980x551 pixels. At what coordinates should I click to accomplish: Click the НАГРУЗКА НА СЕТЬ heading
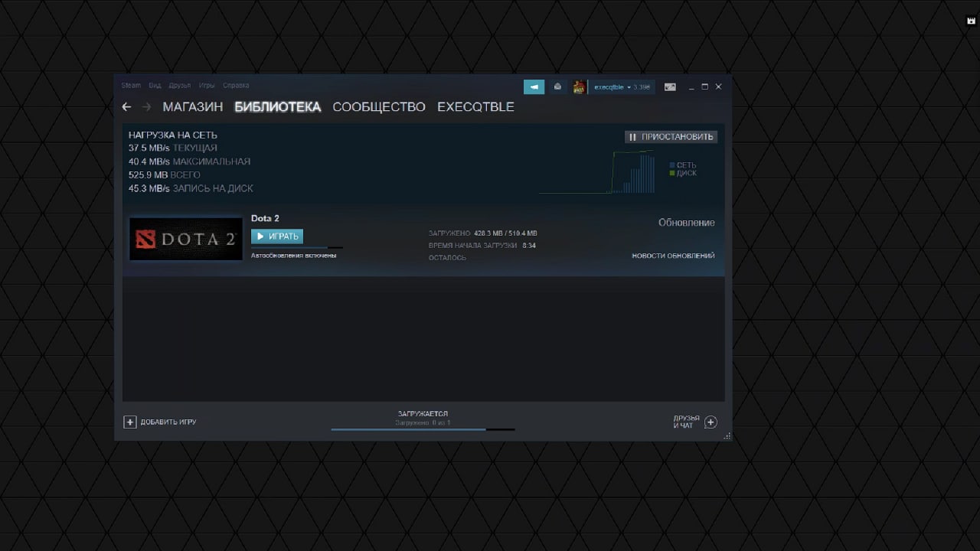(173, 135)
